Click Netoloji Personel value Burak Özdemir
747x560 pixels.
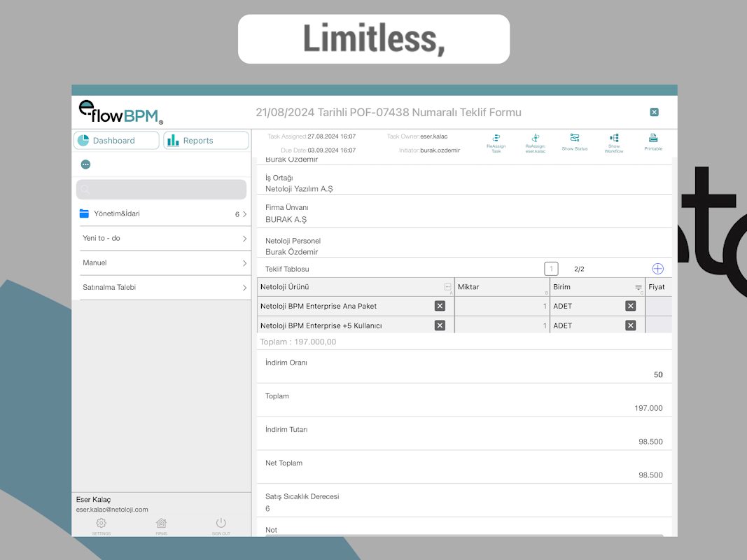(291, 252)
